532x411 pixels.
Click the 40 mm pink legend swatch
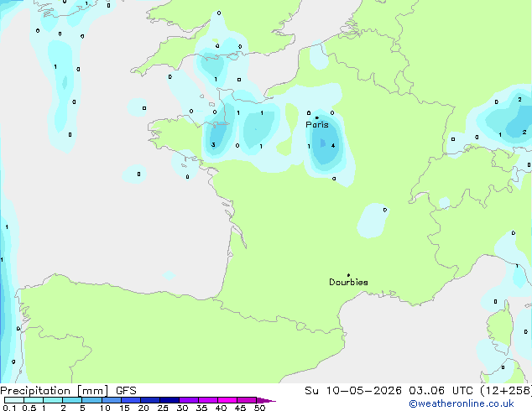coord(227,400)
